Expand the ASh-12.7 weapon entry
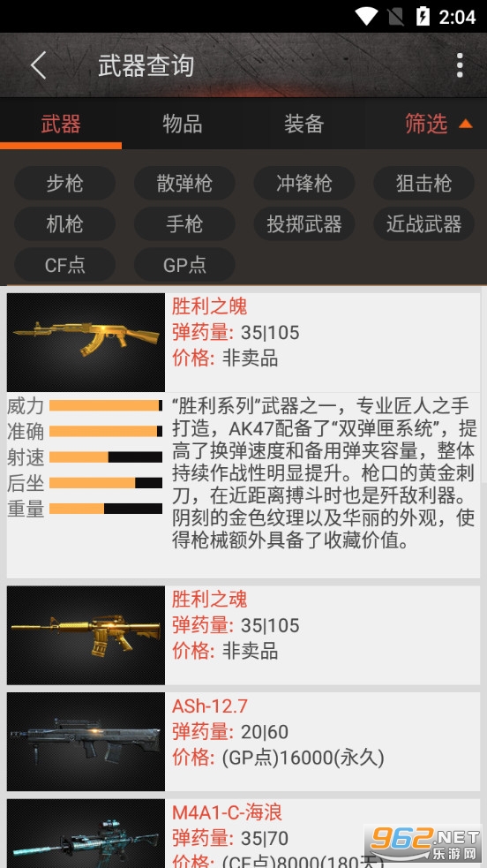Screen dimensions: 487x868 [x=243, y=742]
